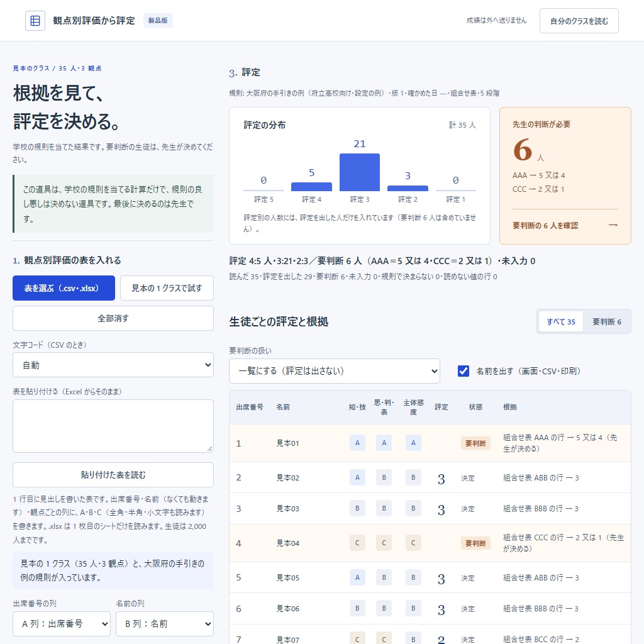Click 組合せ表 BBB の行 → 3 for 見本03
This screenshot has width=644, height=644.
tap(540, 508)
